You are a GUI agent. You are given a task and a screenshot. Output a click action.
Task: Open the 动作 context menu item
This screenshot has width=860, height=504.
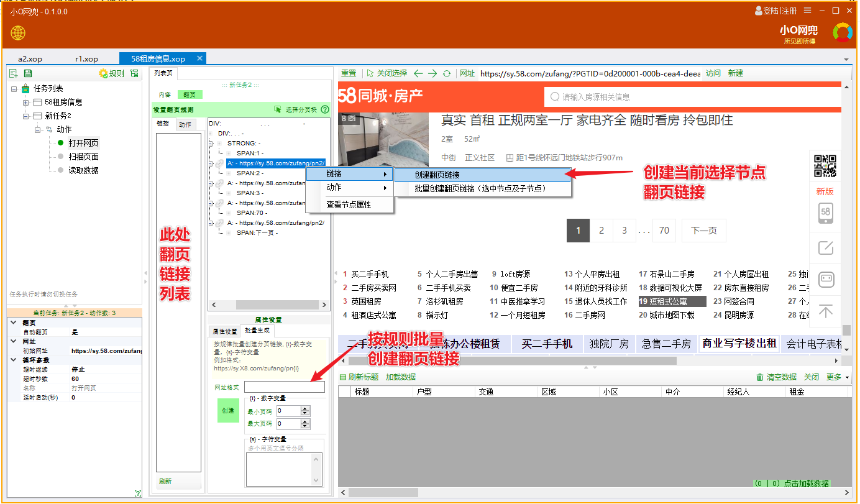[350, 188]
